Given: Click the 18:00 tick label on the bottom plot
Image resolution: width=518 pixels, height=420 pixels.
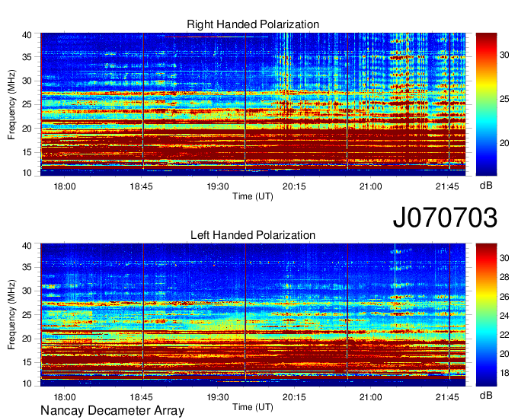Looking at the screenshot, I should click(x=65, y=397).
